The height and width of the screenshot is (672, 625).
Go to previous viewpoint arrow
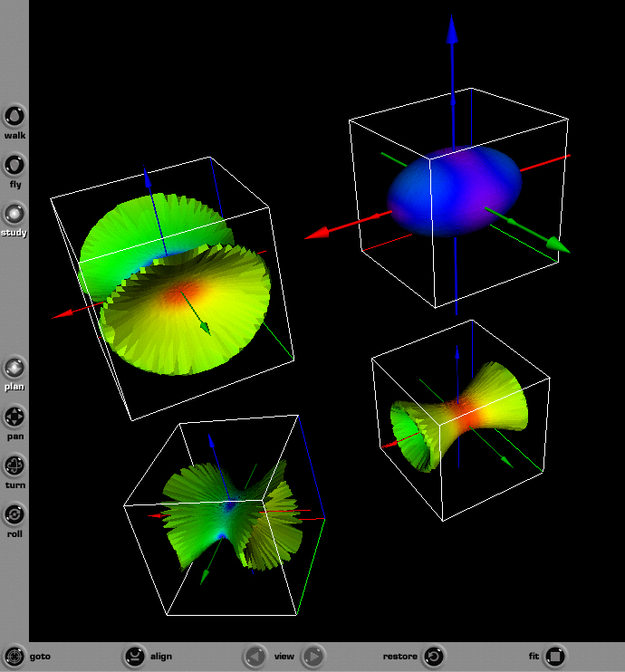point(255,656)
